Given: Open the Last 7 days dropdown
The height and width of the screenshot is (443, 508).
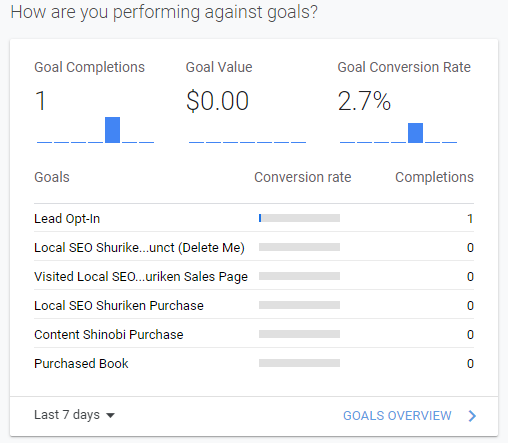Looking at the screenshot, I should point(74,415).
